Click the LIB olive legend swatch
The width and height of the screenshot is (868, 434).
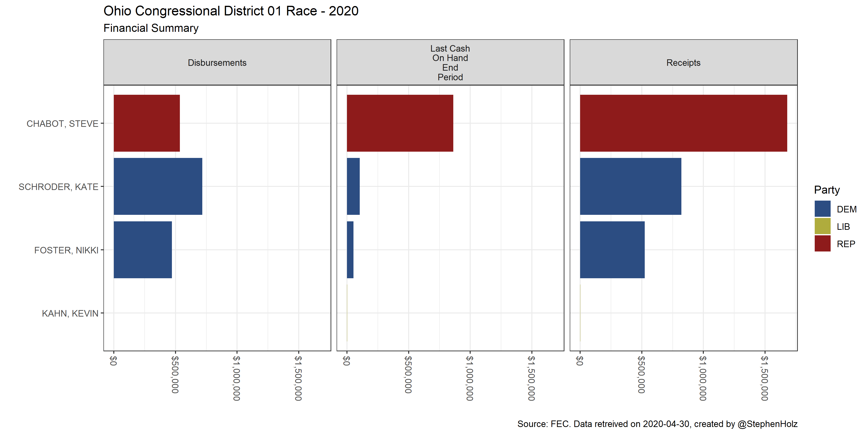point(822,226)
